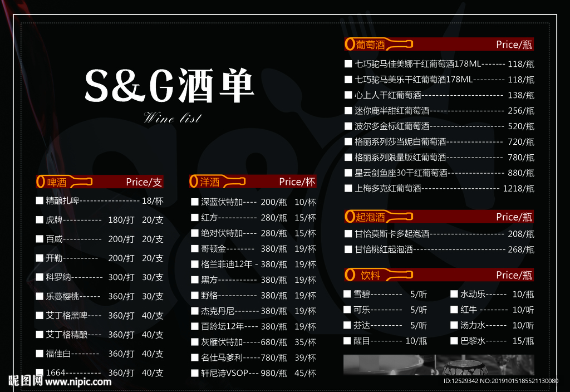Tick the 科罗娜 beer checkbox
Screen dimensions: 570x392
[x=40, y=277]
